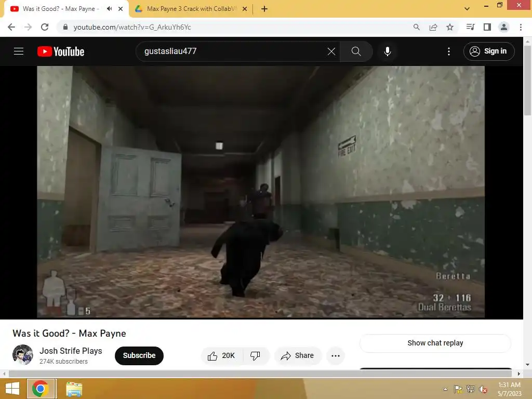This screenshot has width=532, height=399.
Task: Close the Was it Good? tab
Action: point(121,9)
